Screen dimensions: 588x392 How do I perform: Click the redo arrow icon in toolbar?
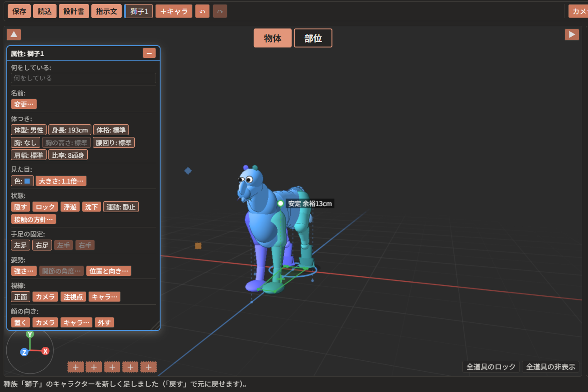[x=220, y=11]
